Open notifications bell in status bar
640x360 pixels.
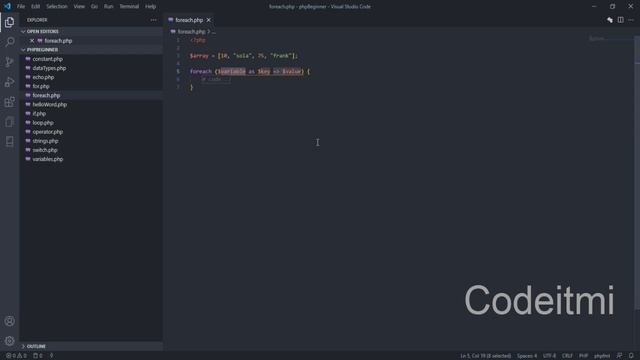coord(631,356)
